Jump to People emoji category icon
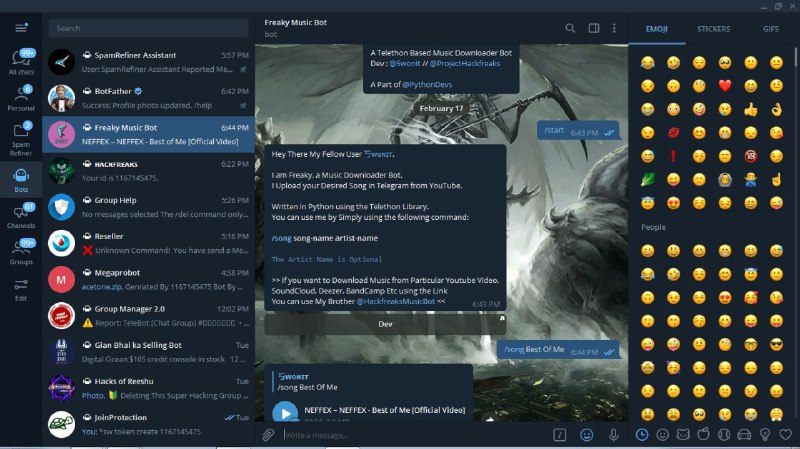The image size is (800, 449). (x=662, y=435)
